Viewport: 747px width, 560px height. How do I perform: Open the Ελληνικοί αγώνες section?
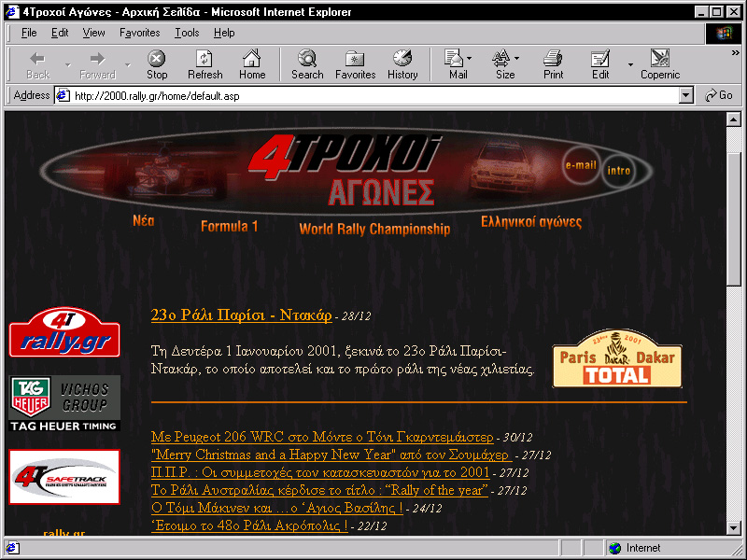point(531,222)
